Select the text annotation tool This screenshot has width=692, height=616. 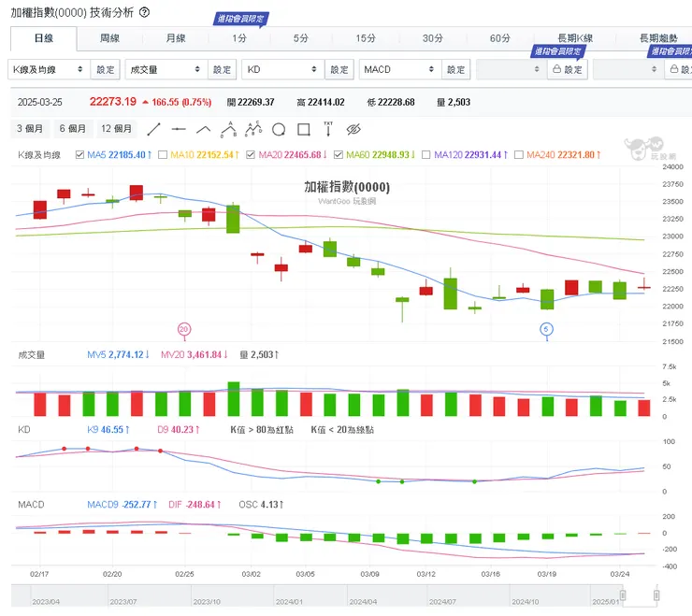pos(328,128)
